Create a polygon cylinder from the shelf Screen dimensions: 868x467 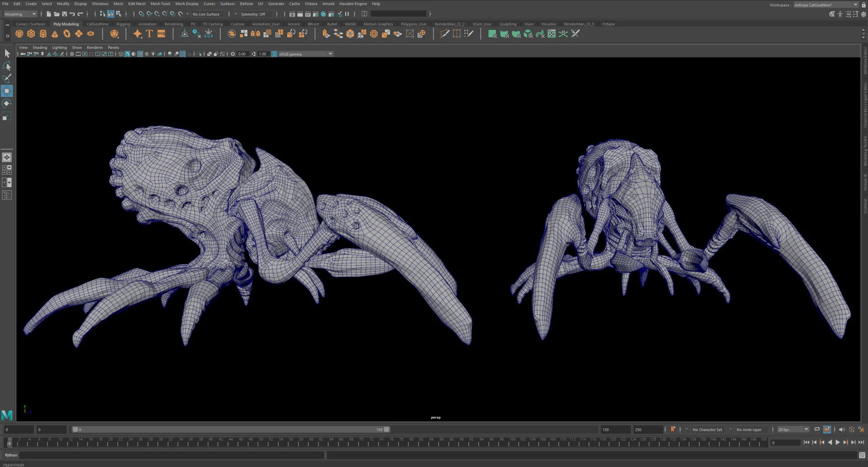click(x=43, y=34)
